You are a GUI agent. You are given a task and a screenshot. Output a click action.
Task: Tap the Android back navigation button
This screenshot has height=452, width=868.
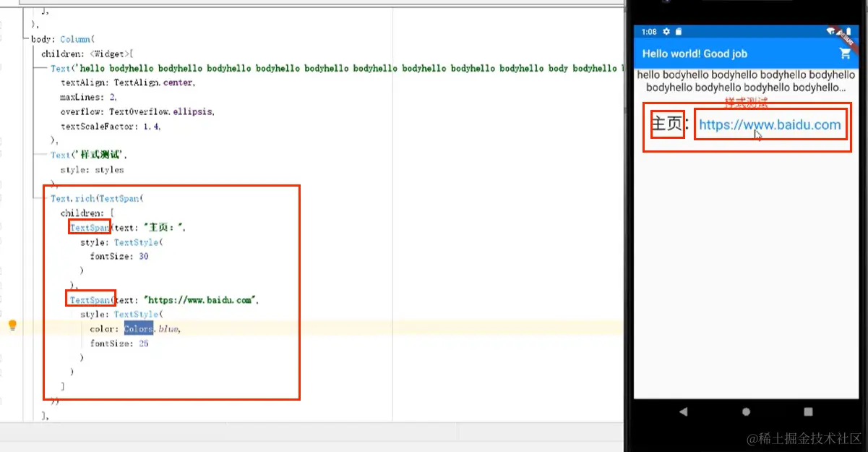click(684, 412)
